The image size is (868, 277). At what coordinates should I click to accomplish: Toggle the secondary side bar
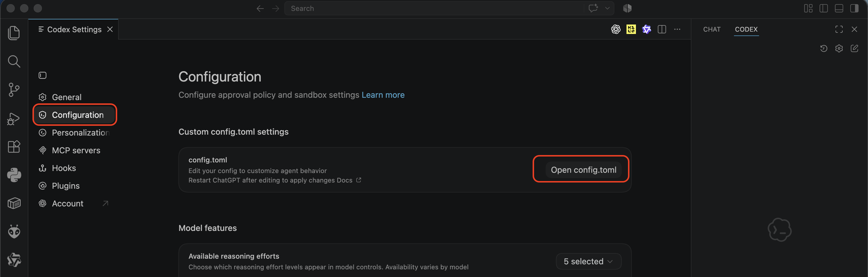[x=854, y=9]
